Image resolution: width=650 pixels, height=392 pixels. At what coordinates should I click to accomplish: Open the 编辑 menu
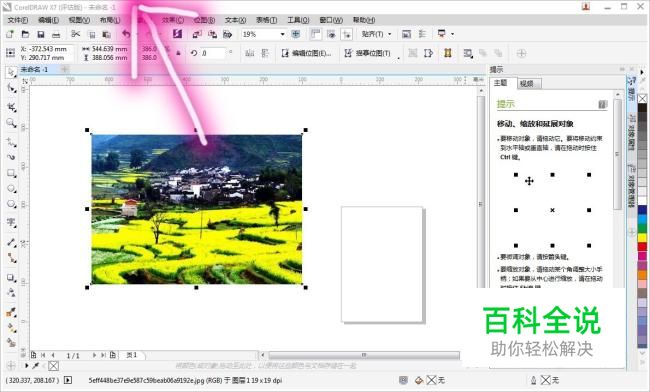[49, 20]
